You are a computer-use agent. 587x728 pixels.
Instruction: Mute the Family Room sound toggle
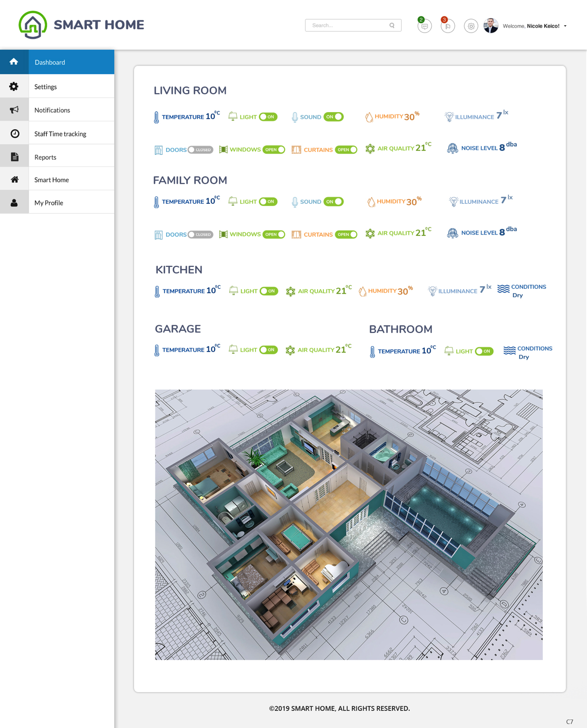334,202
